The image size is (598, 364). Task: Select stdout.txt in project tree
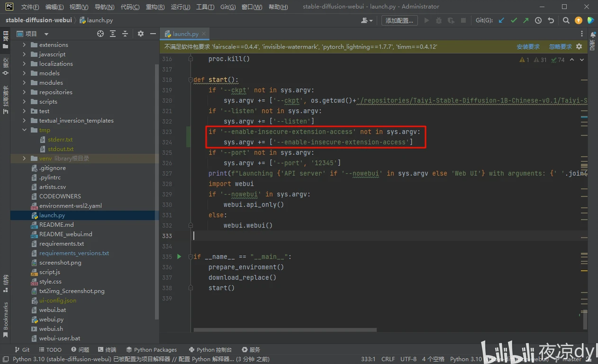tap(61, 149)
